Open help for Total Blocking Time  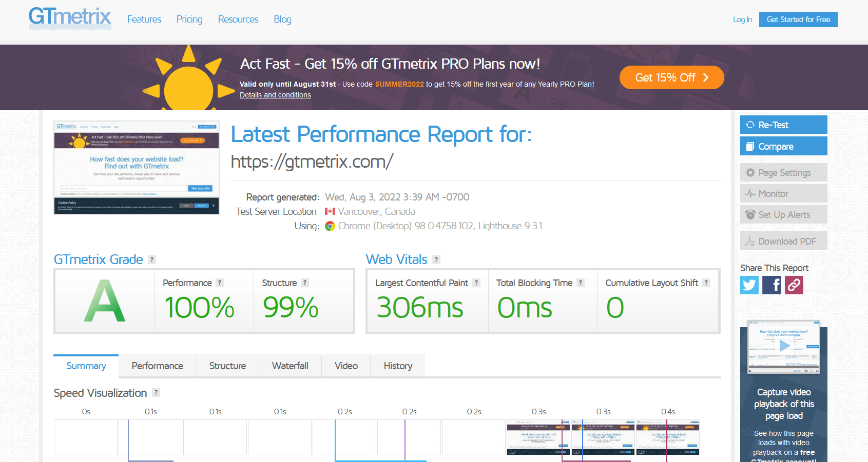[581, 283]
